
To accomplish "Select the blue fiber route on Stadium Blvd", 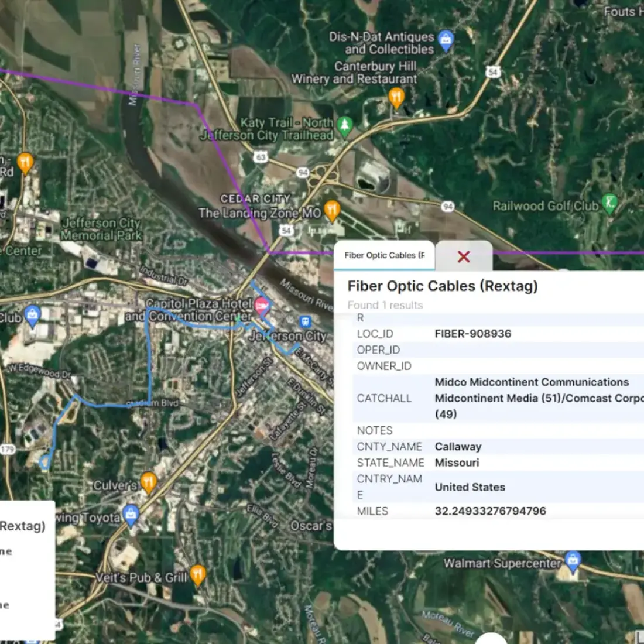I will pyautogui.click(x=117, y=405).
